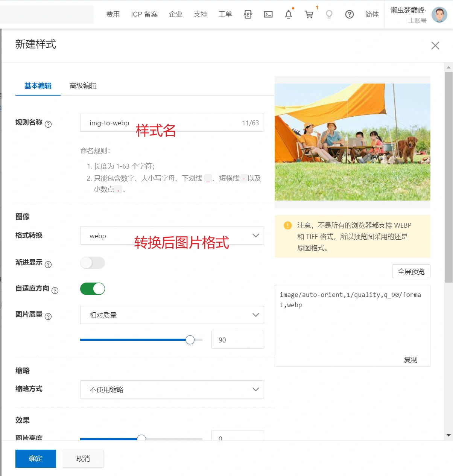The height and width of the screenshot is (476, 453).
Task: Switch to the 高级编辑 tab
Action: click(83, 86)
